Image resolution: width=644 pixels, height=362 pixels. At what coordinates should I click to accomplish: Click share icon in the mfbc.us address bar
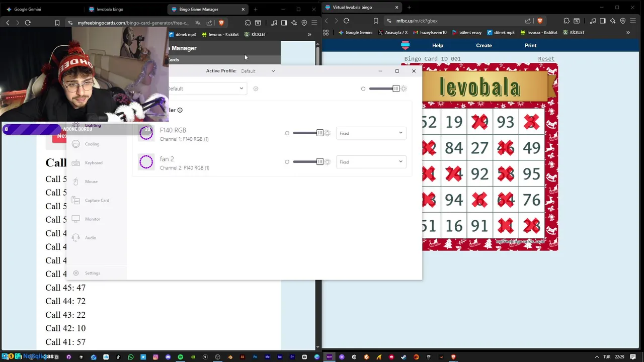528,21
